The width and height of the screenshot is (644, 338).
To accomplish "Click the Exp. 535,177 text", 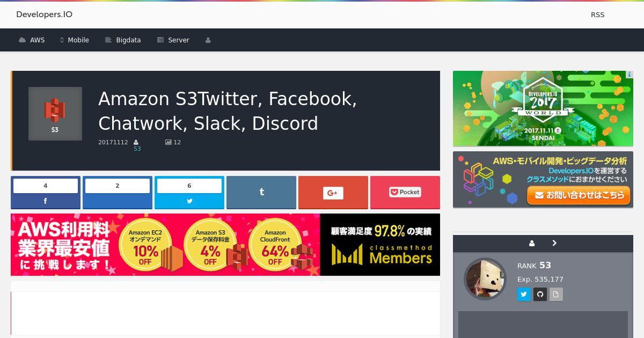I will click(x=540, y=280).
